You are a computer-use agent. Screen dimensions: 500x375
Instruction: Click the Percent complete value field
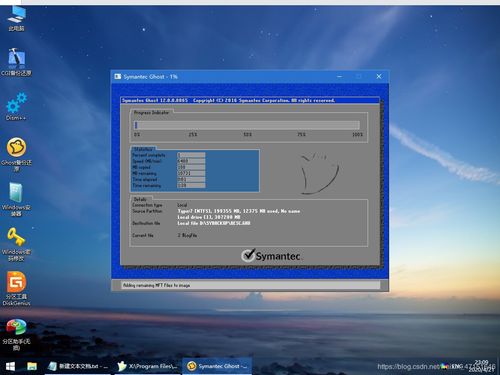tap(191, 155)
